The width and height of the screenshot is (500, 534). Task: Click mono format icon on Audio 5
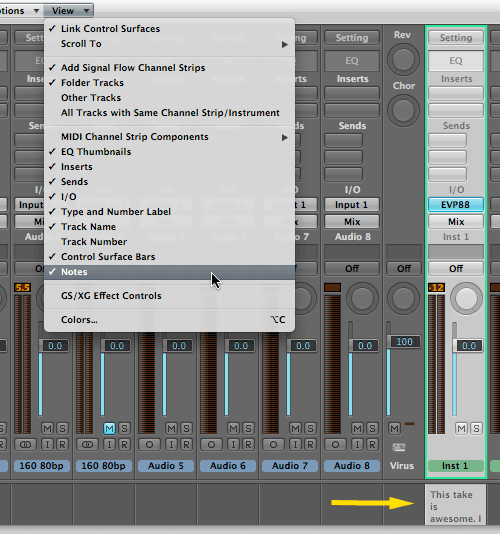tap(149, 444)
